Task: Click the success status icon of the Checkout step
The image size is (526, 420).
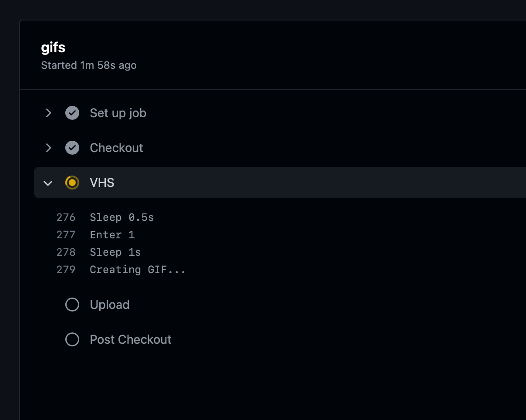Action: coord(72,148)
